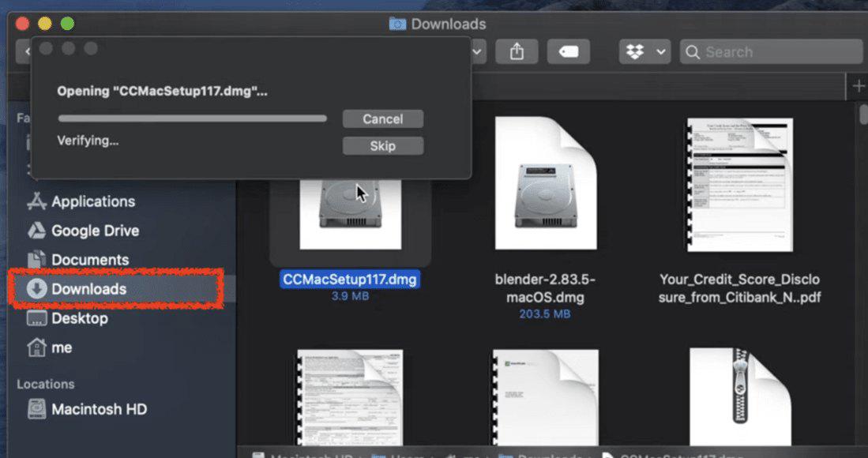
Task: Cancel opening CCMacSetup117.dmg
Action: click(382, 119)
